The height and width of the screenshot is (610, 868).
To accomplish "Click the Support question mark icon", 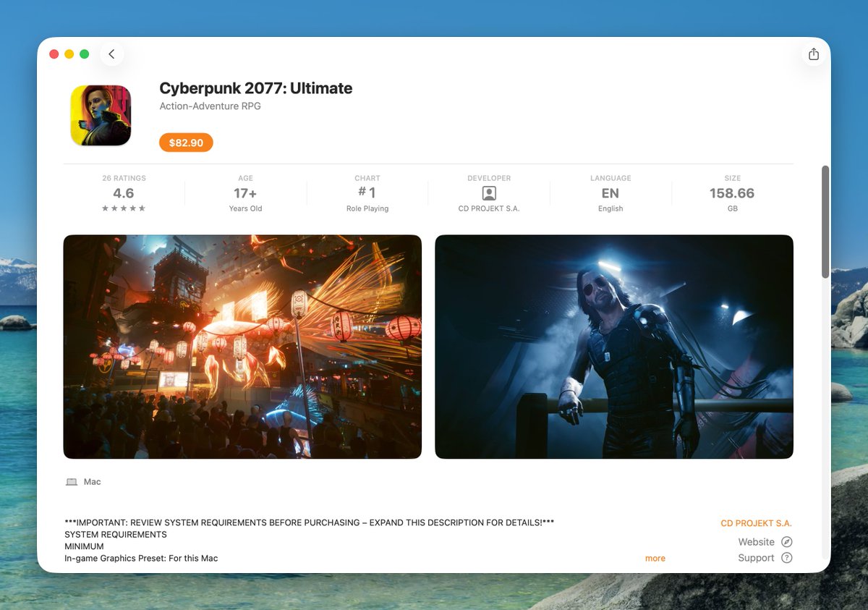I will coord(787,558).
